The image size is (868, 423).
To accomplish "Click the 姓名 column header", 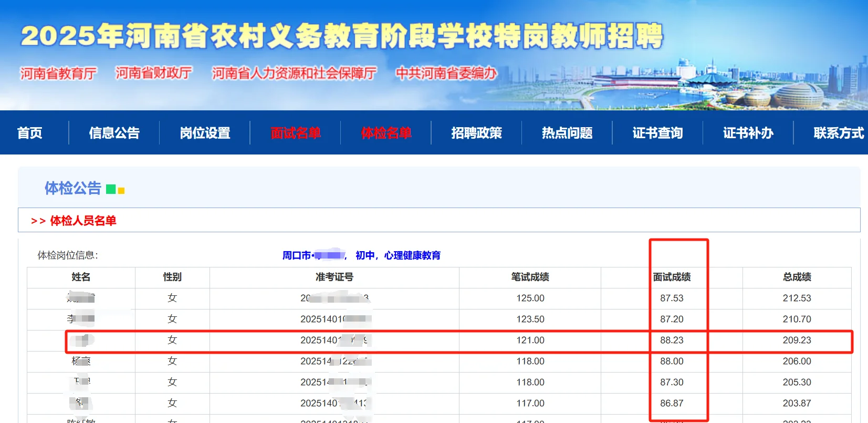I will click(x=81, y=277).
